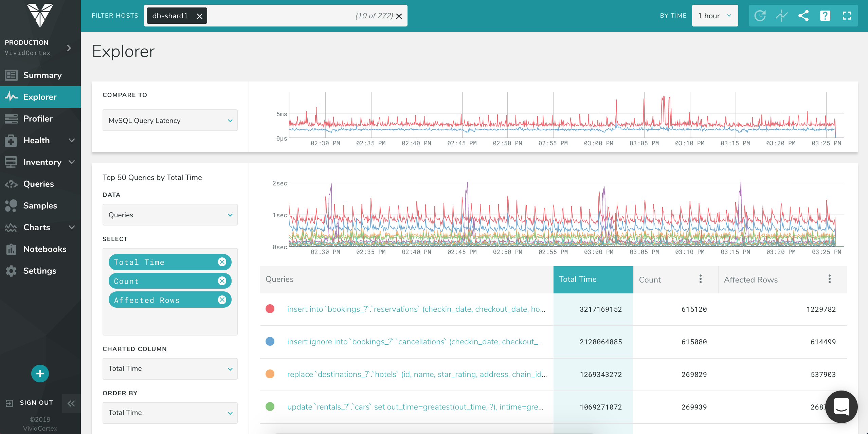This screenshot has height=434, width=868.
Task: Go to the Profiler page
Action: click(38, 119)
